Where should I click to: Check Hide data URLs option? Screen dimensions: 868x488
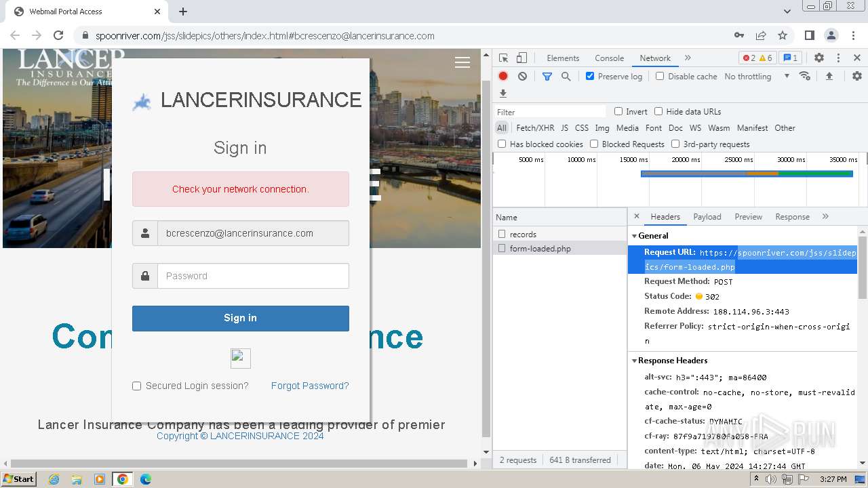pos(658,111)
